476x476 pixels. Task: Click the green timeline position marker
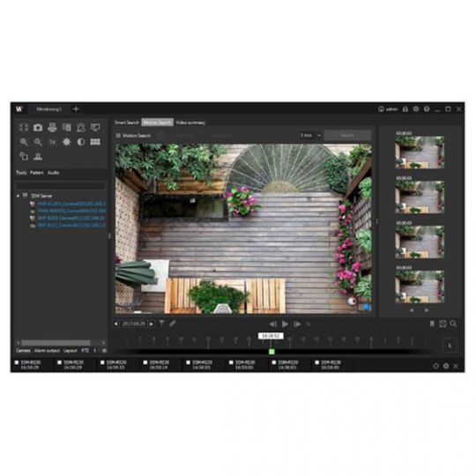271,352
